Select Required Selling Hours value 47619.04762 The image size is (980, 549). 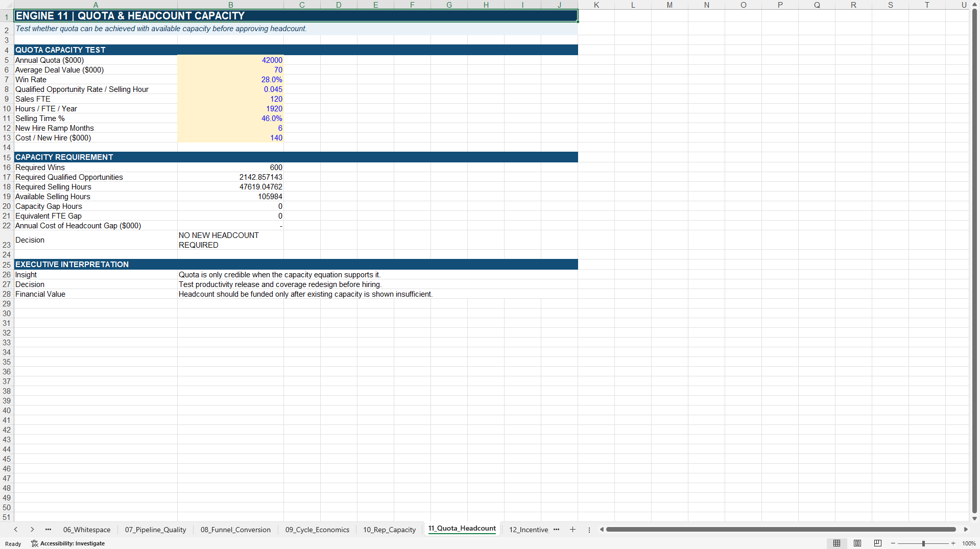click(x=230, y=187)
